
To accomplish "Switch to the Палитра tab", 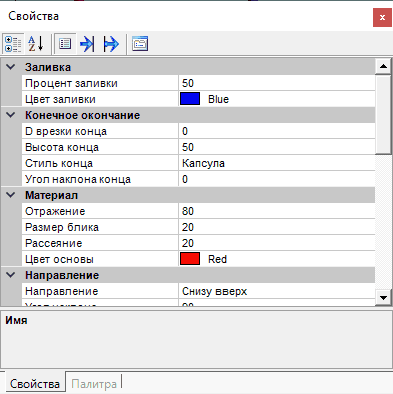I will (x=94, y=384).
